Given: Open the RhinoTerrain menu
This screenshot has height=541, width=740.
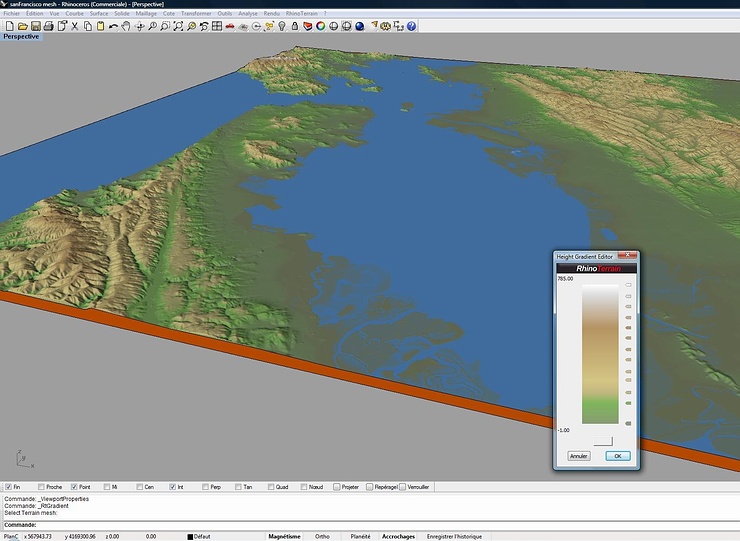Looking at the screenshot, I should pos(304,13).
